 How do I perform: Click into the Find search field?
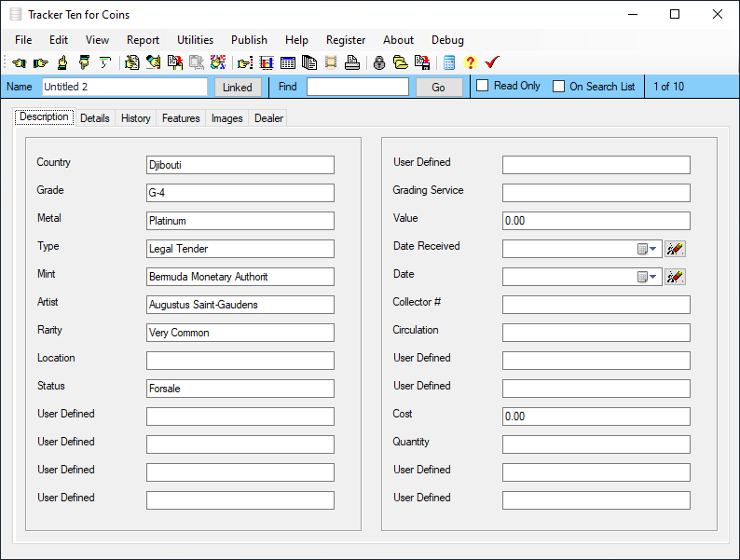coord(357,88)
